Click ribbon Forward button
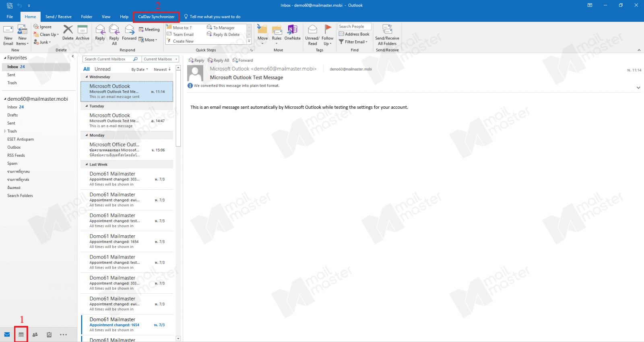The height and width of the screenshot is (342, 644). (129, 33)
